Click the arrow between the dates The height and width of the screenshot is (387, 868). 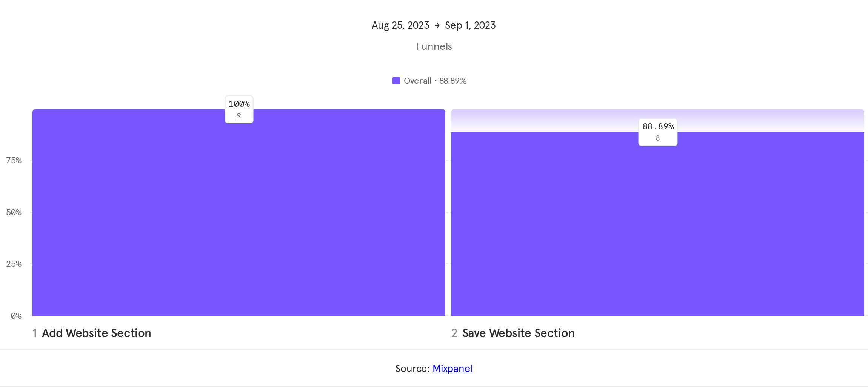point(437,26)
